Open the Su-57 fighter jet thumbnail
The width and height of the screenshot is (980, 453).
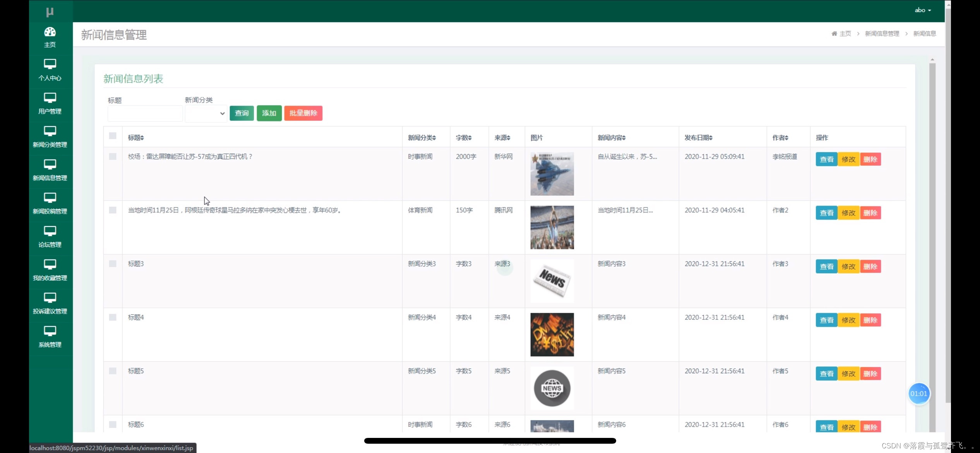tap(552, 174)
